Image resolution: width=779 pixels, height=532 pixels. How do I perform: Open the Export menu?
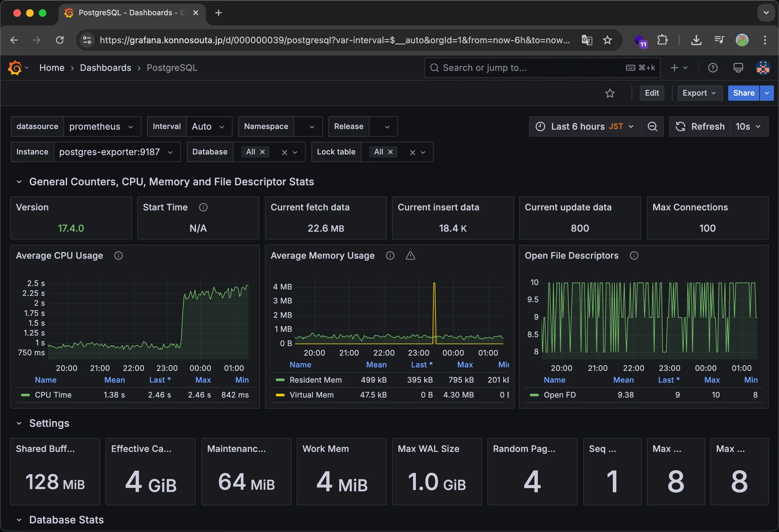click(x=699, y=93)
